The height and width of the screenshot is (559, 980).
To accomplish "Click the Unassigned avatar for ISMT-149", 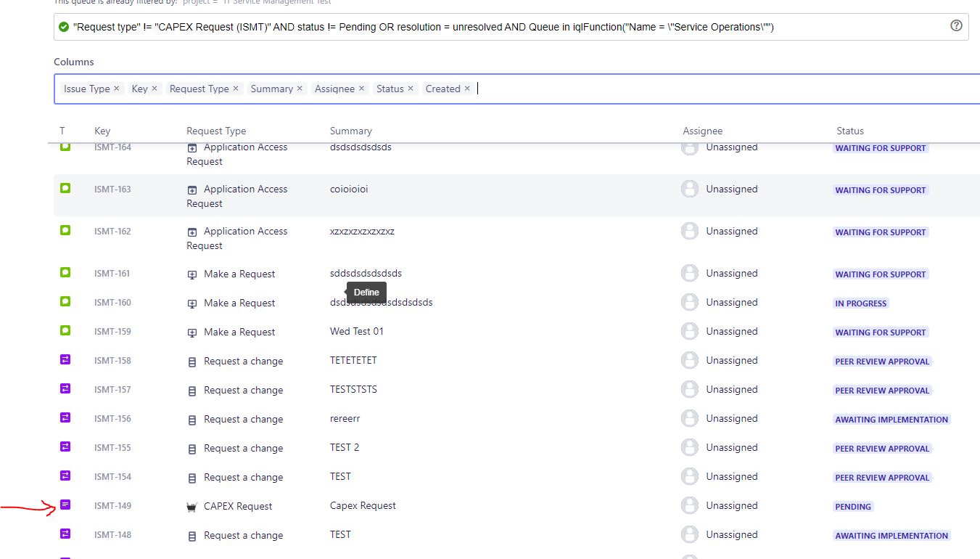I will [689, 505].
